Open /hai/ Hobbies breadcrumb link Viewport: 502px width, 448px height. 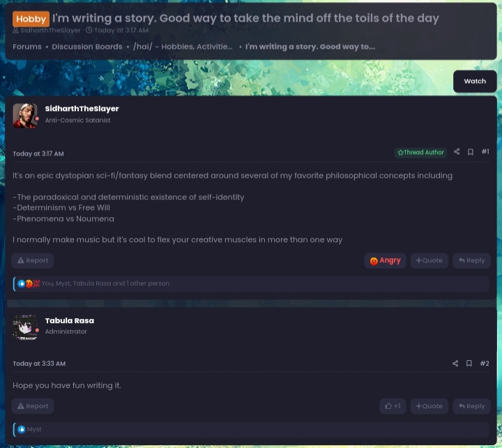tap(183, 47)
